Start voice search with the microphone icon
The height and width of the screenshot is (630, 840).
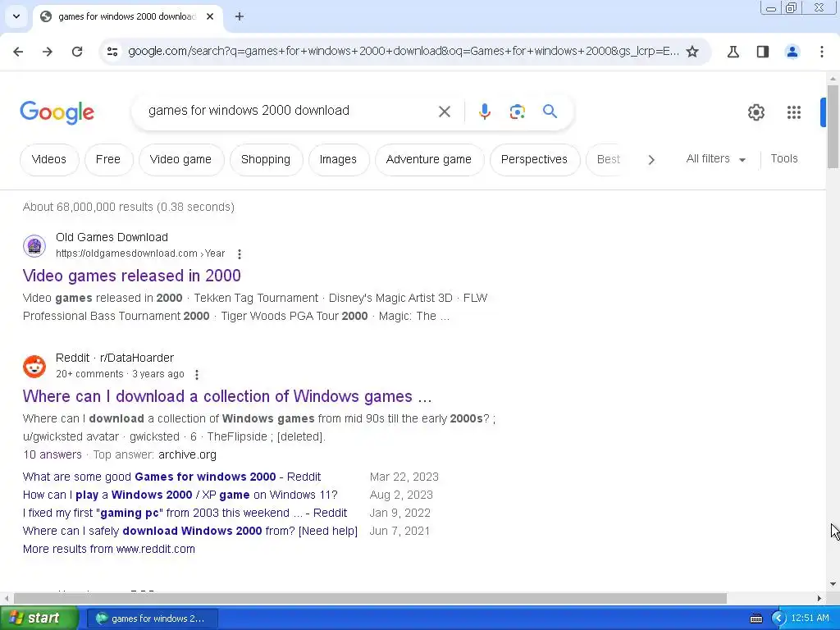484,112
